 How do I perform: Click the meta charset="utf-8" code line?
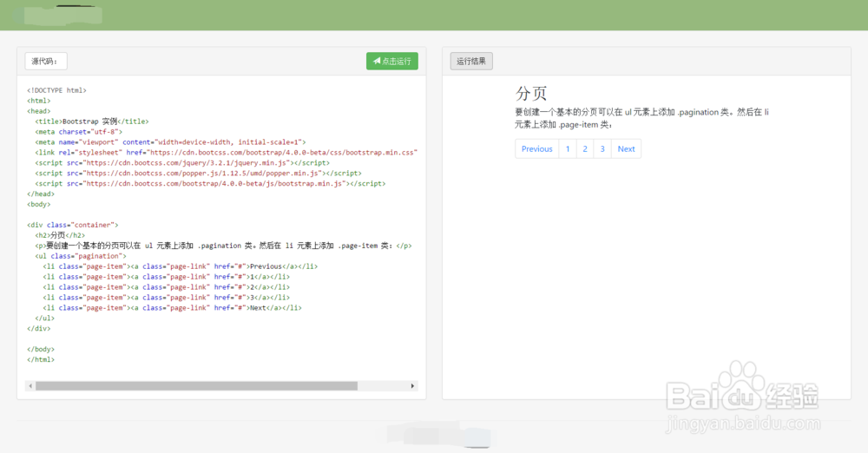coord(79,132)
